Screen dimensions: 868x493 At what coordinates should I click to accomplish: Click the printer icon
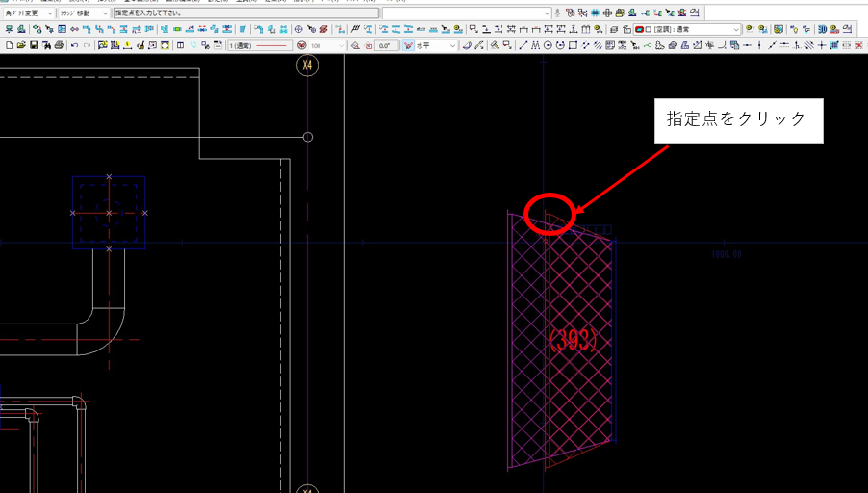click(59, 45)
